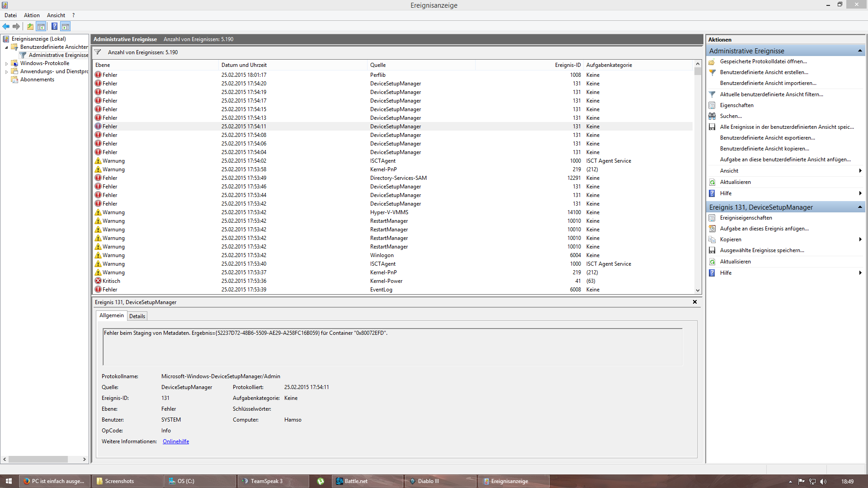This screenshot has width=868, height=488.
Task: Open the Onlinehilfe link
Action: click(x=176, y=441)
